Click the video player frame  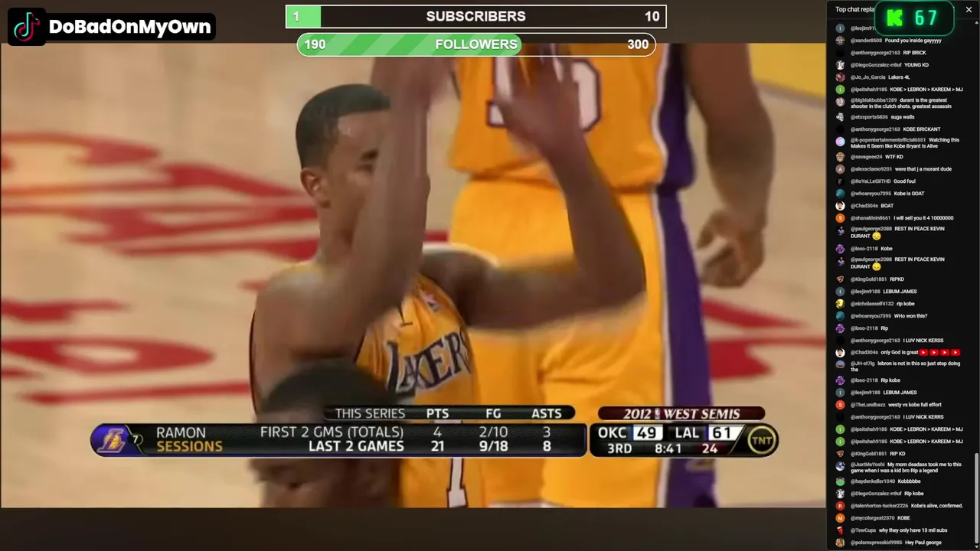[413, 275]
